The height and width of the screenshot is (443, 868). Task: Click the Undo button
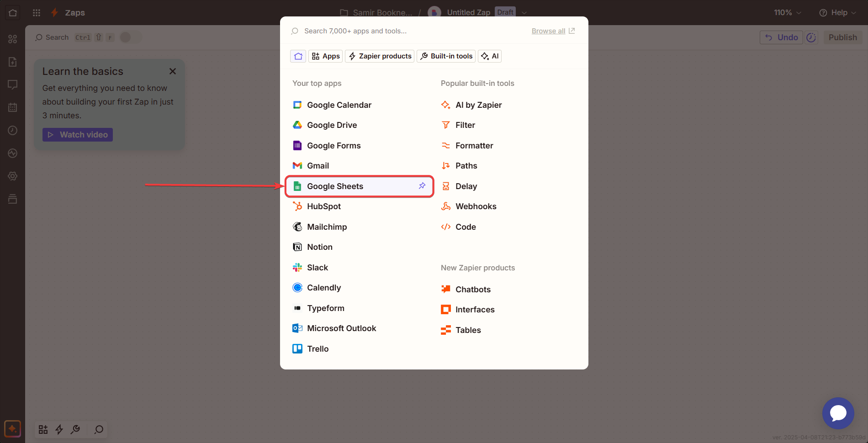(x=781, y=37)
